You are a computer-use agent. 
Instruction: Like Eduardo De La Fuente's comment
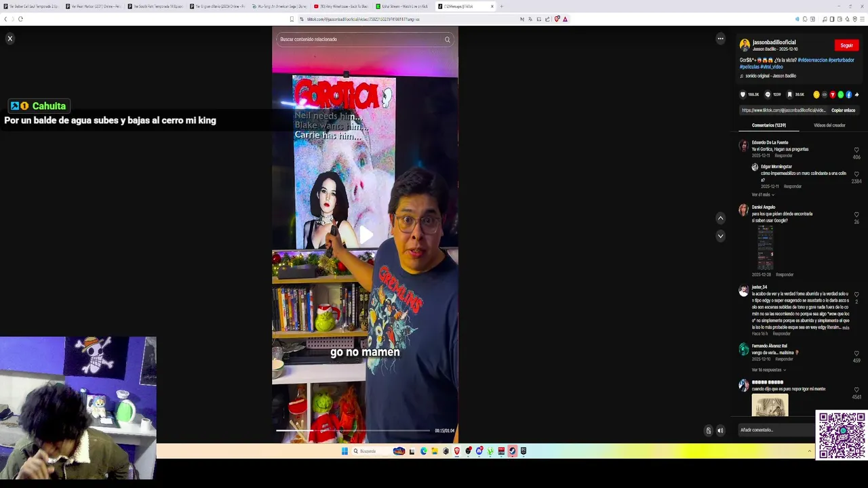[x=856, y=150]
